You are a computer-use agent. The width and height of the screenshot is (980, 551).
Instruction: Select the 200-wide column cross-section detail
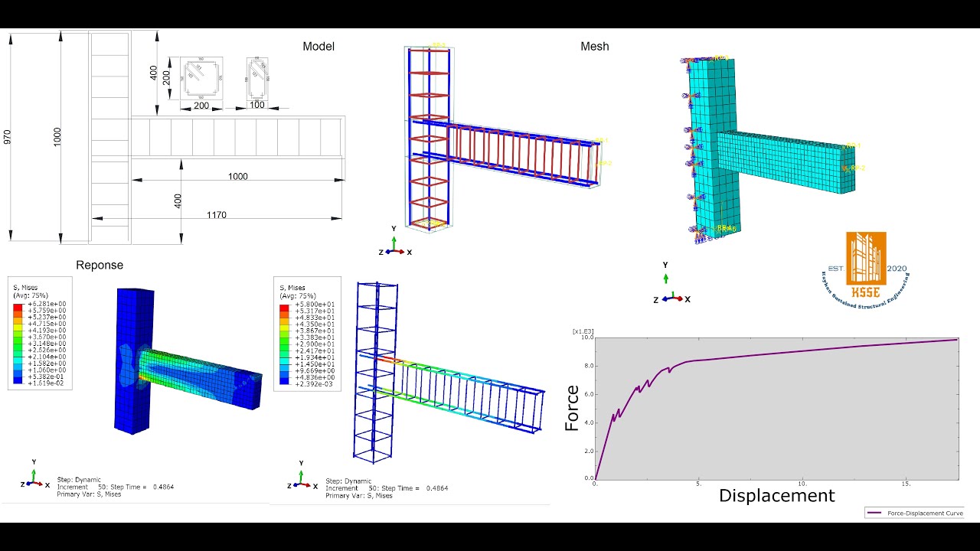201,78
